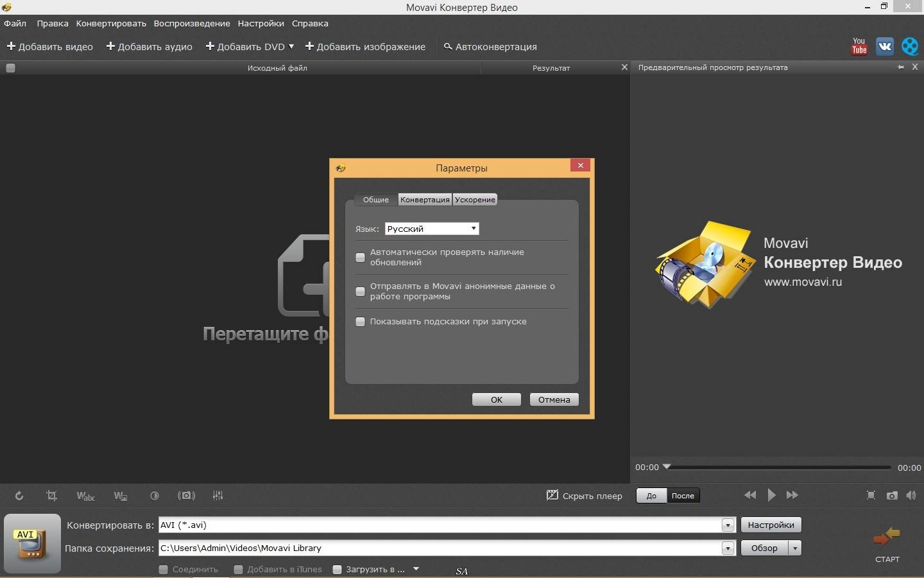Click Add image toolbar button

365,46
